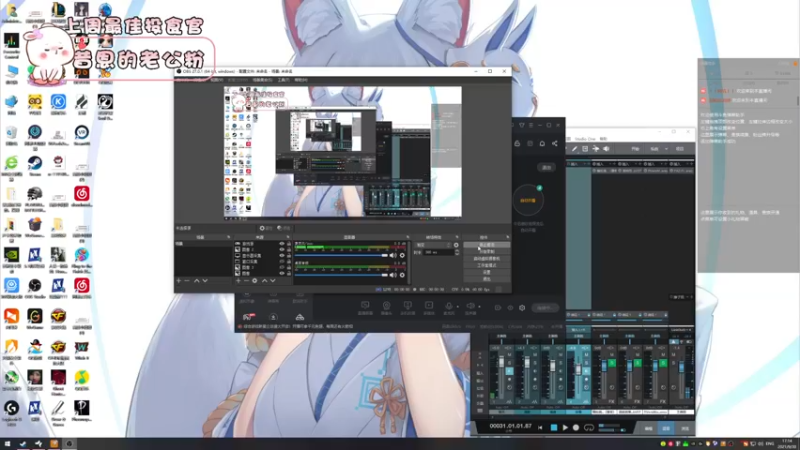The image size is (800, 450).
Task: Click microphone icon in live streaming app toolbar
Action: click(449, 306)
